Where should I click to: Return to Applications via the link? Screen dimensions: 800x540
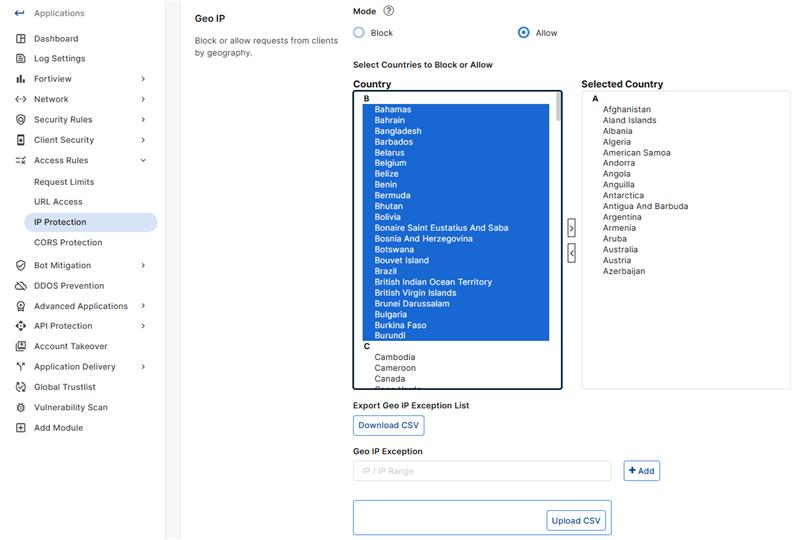pyautogui.click(x=59, y=13)
